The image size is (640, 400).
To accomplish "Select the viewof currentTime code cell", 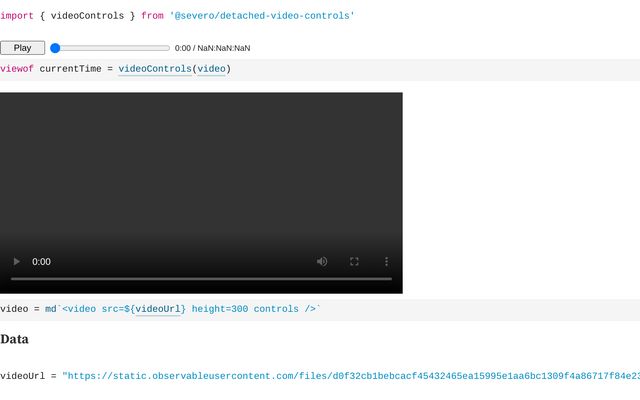I will pyautogui.click(x=400, y=69).
